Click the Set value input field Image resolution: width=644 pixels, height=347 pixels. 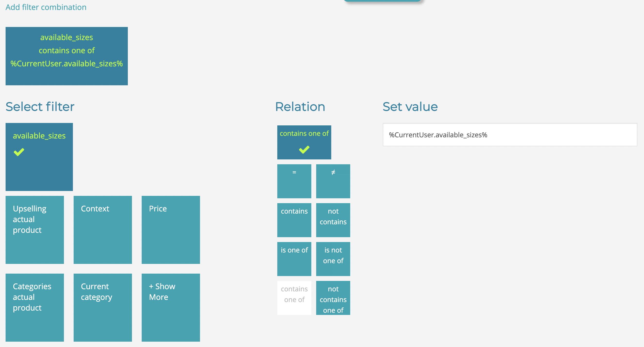tap(510, 135)
